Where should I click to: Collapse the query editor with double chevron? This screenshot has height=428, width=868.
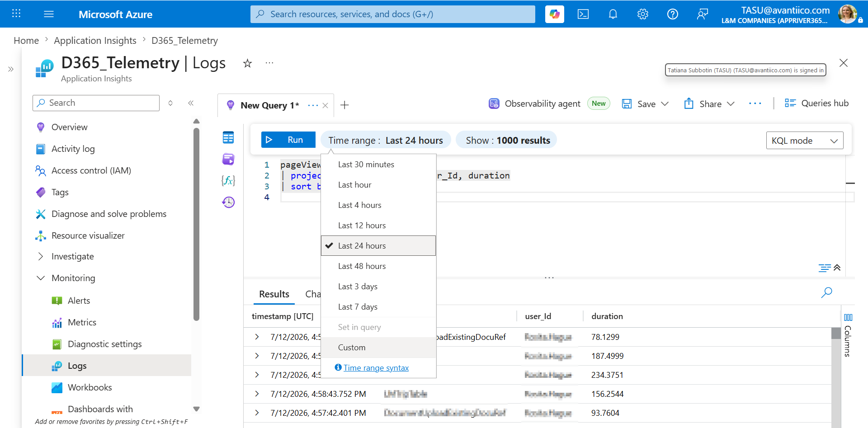[837, 268]
